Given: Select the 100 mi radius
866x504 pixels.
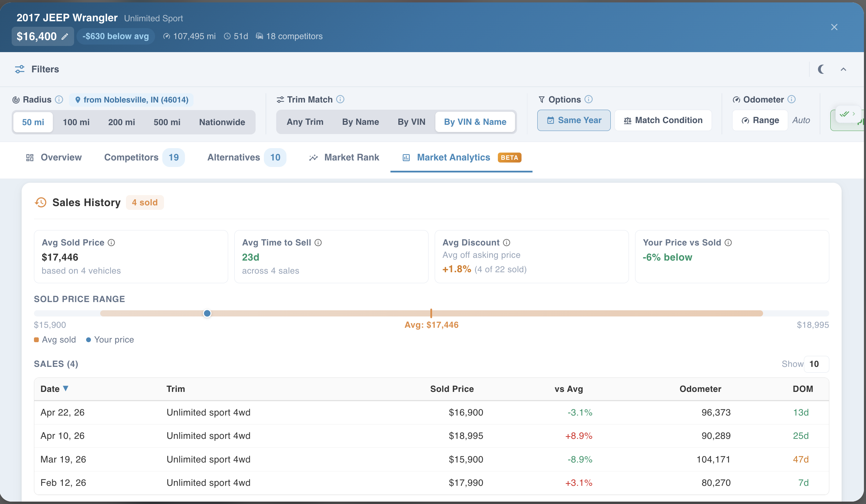Looking at the screenshot, I should 76,122.
